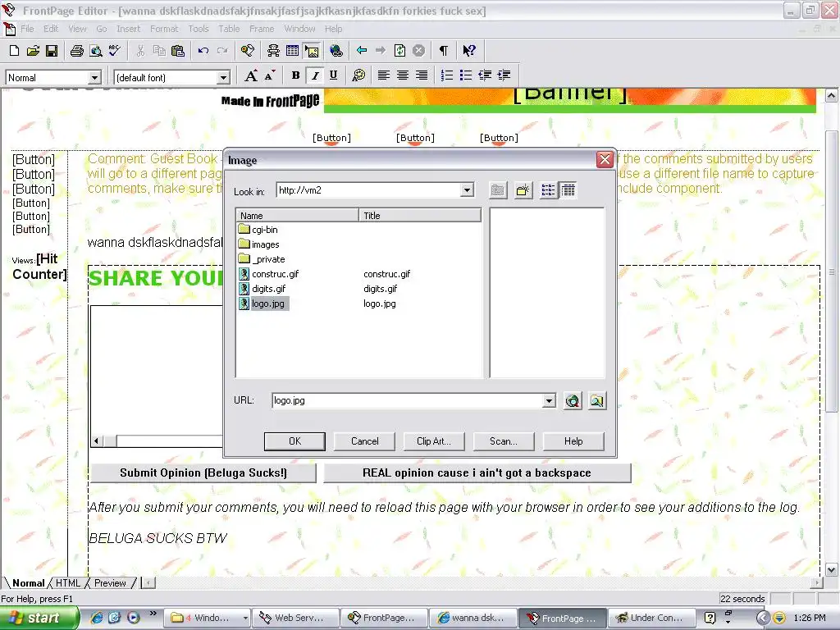The image size is (840, 630).
Task: Open the Show FrontPage Explorer icon
Action: (x=248, y=51)
